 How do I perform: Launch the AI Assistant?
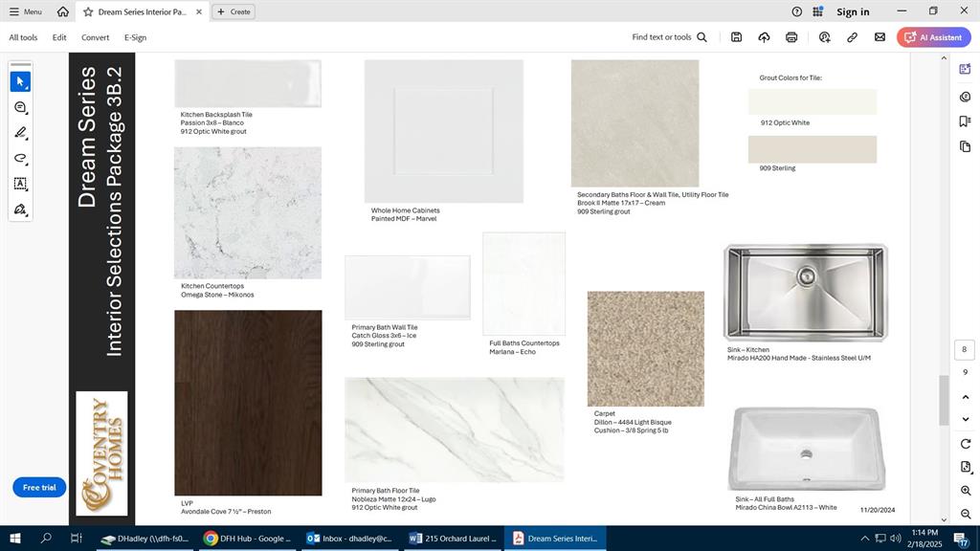tap(934, 37)
